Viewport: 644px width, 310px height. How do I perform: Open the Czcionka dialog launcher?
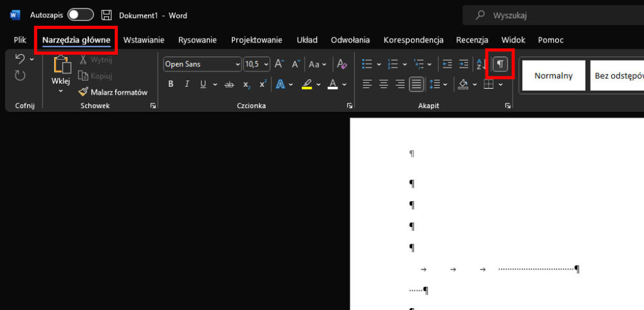coord(350,105)
